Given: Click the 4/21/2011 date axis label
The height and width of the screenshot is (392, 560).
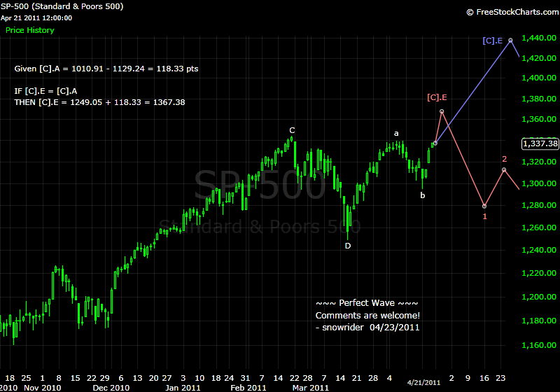Looking at the screenshot, I should (x=424, y=383).
